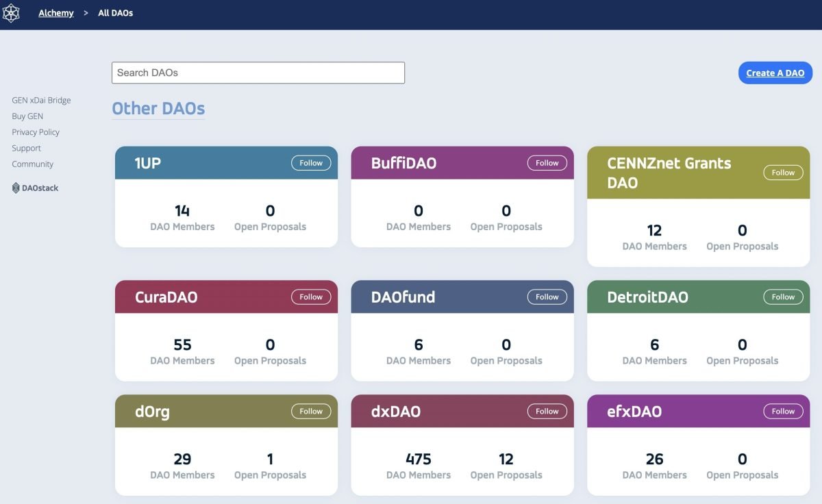Follow the DAOfund
Viewport: 822px width, 504px height.
(x=547, y=297)
